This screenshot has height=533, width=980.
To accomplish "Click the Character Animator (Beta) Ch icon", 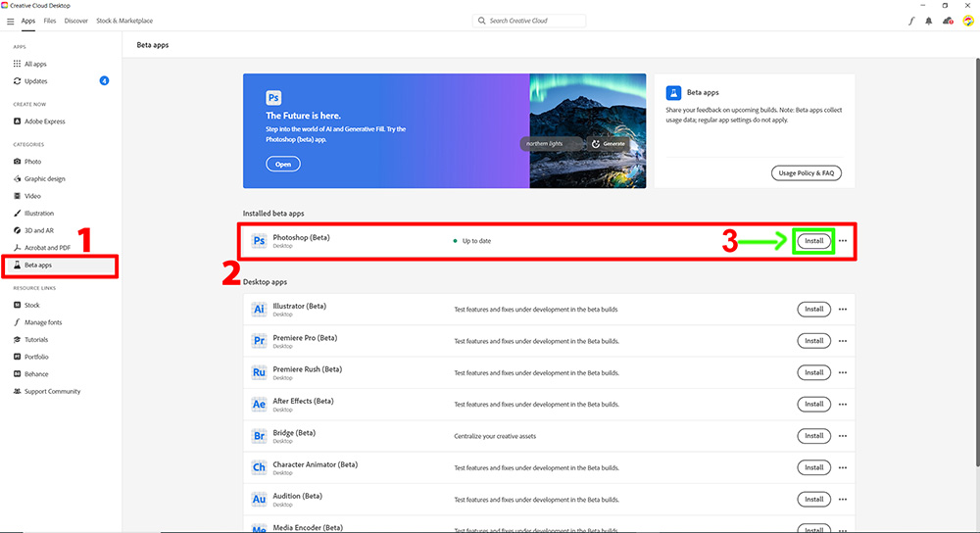I will pyautogui.click(x=259, y=467).
